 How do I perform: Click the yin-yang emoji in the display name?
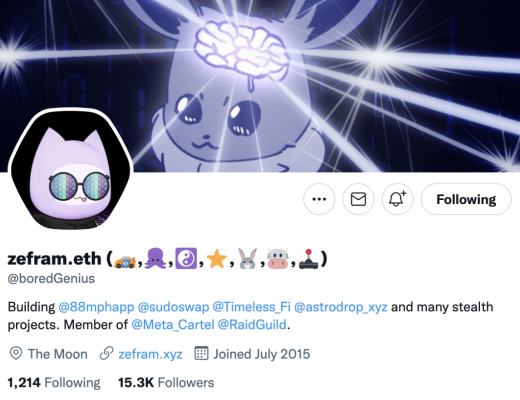click(x=186, y=258)
